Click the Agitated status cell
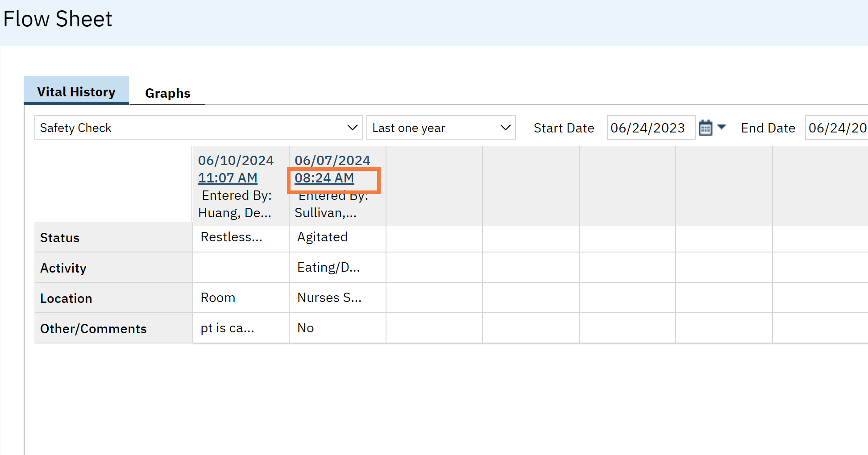 tap(322, 237)
